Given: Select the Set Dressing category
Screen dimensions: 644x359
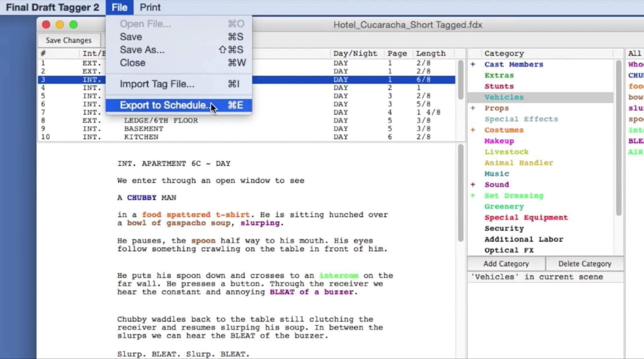Looking at the screenshot, I should [514, 195].
